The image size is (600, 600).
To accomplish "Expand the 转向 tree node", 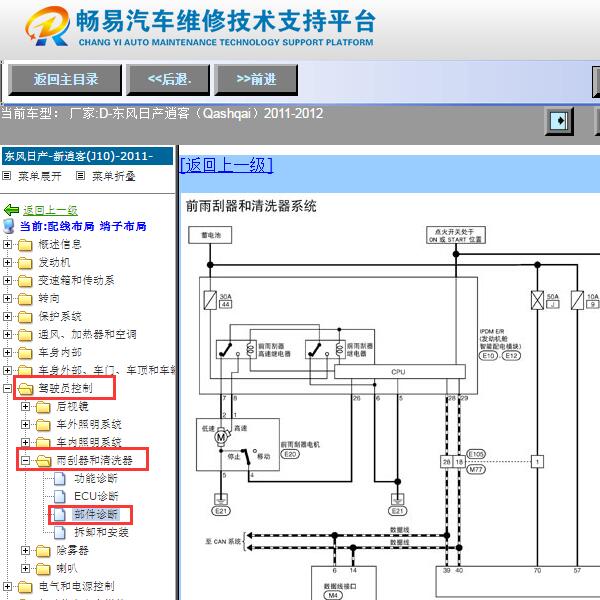I will click(x=7, y=298).
